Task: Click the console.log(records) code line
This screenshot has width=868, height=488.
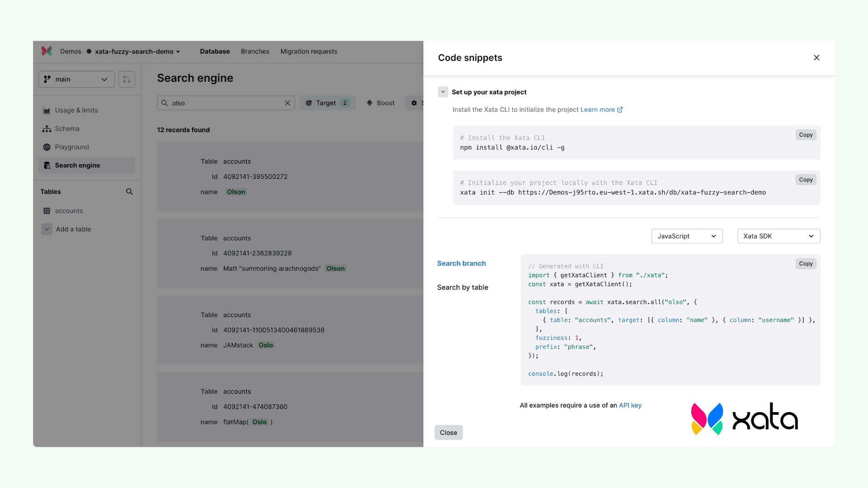Action: [566, 374]
